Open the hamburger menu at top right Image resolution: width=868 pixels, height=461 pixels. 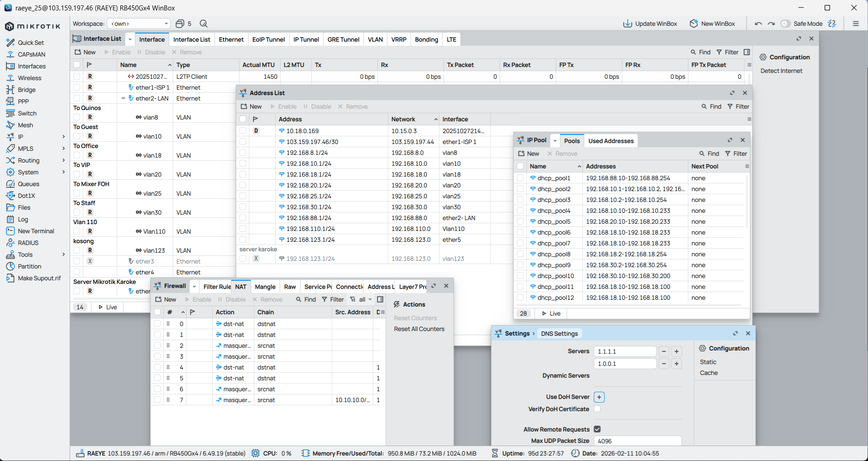(855, 24)
